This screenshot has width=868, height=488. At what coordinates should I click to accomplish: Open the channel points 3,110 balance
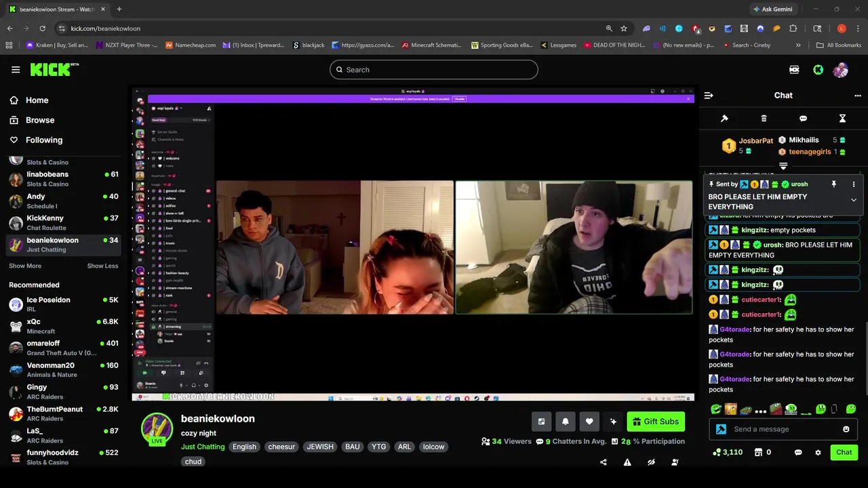(x=728, y=452)
